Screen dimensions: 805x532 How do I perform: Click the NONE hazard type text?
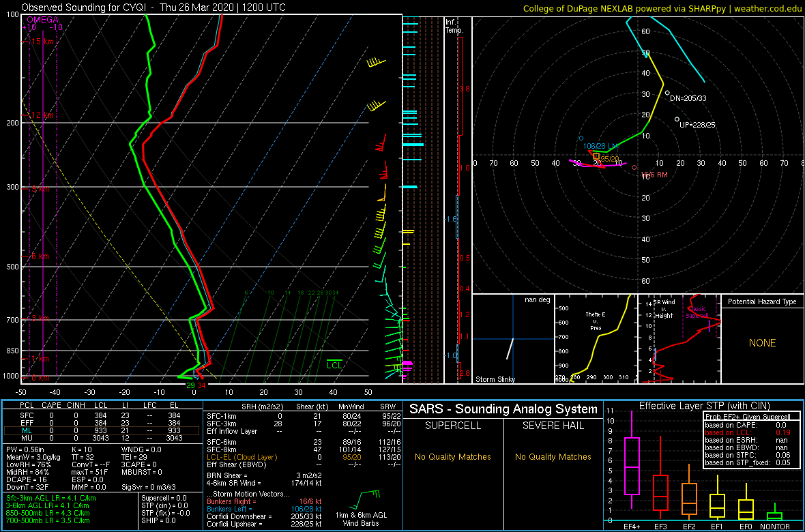click(x=762, y=343)
